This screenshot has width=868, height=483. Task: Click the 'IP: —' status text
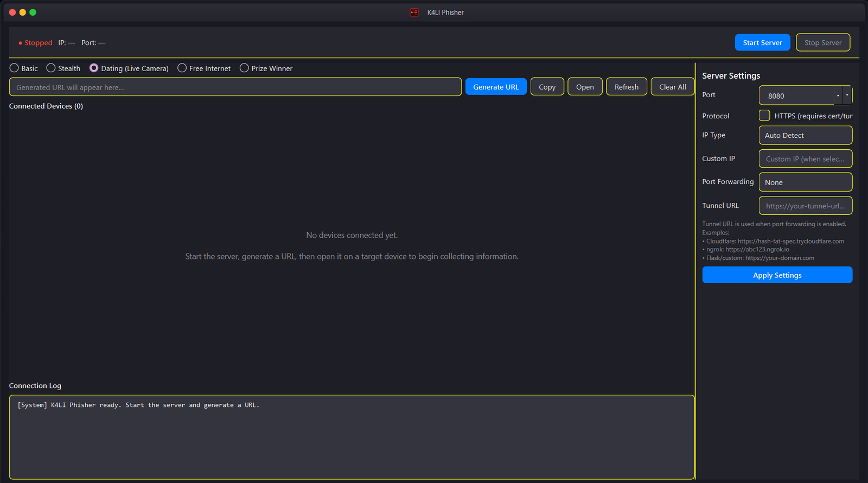pyautogui.click(x=67, y=42)
